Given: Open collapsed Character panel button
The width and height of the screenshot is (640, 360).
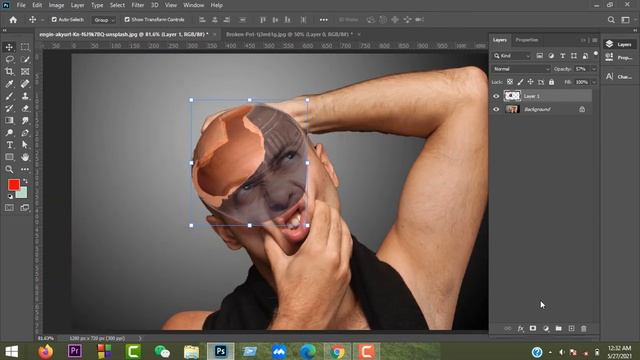Looking at the screenshot, I should 619,76.
